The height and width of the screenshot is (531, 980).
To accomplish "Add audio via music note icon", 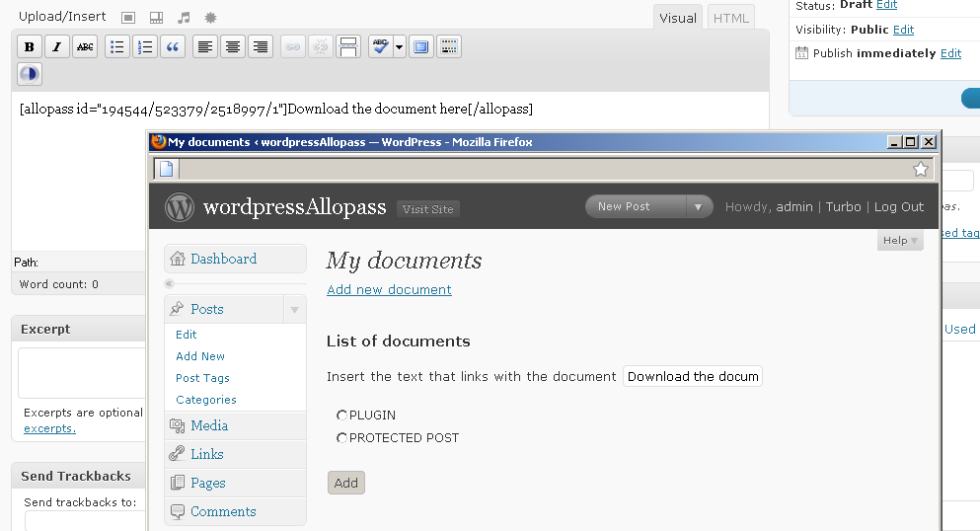I will [x=184, y=18].
